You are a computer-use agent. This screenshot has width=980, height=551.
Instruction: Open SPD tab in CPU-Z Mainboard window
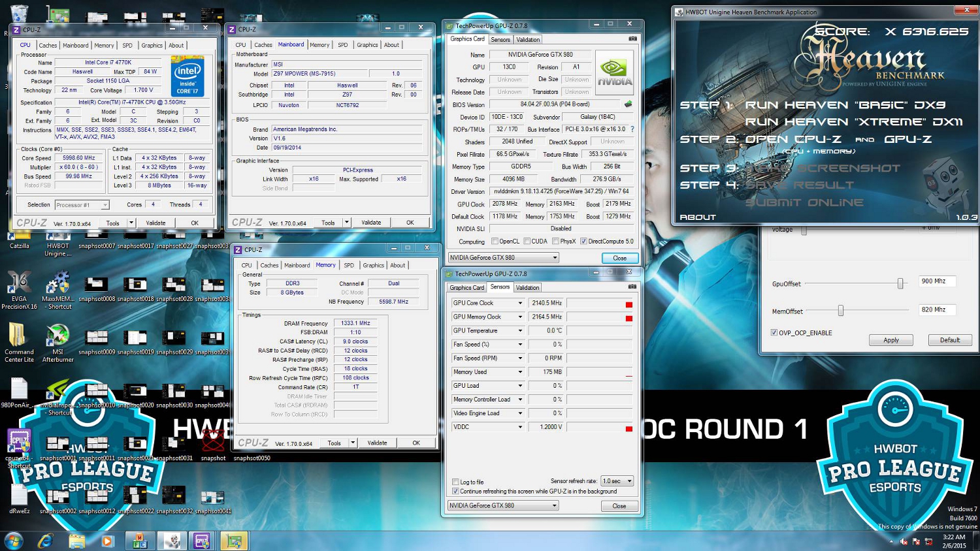point(343,45)
